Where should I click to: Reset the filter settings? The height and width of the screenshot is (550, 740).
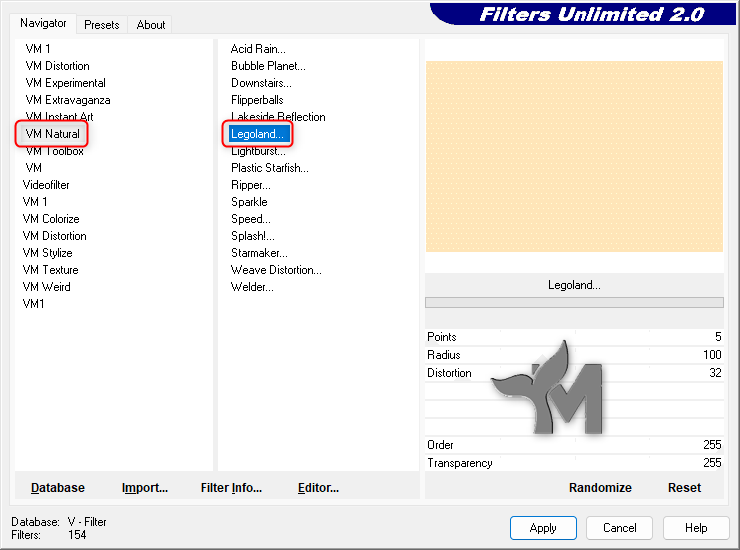click(684, 488)
